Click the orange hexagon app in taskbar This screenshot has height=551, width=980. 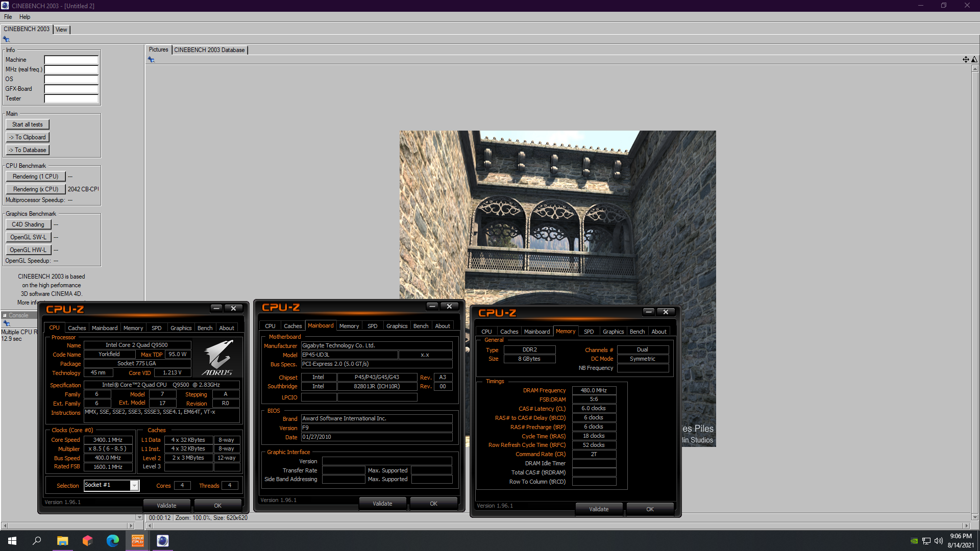coord(87,541)
